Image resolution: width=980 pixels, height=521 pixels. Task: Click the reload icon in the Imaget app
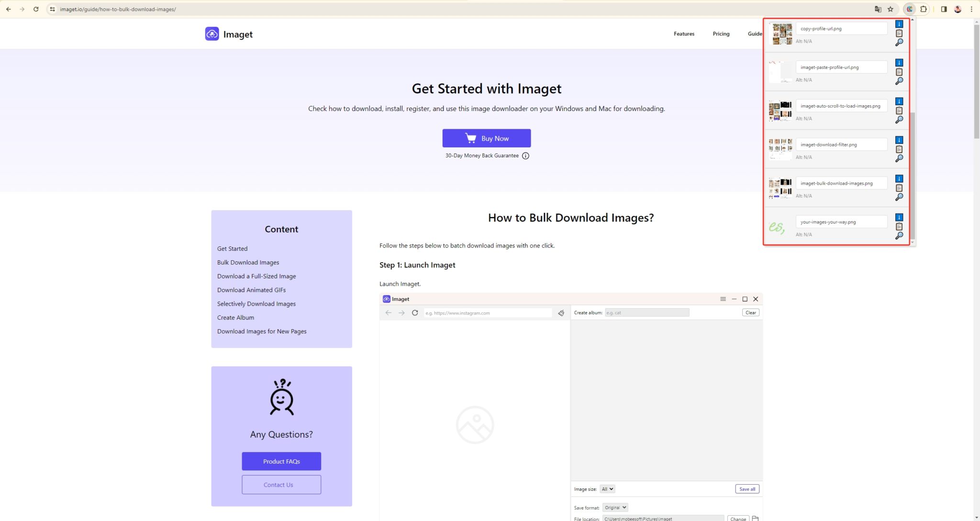[414, 312]
